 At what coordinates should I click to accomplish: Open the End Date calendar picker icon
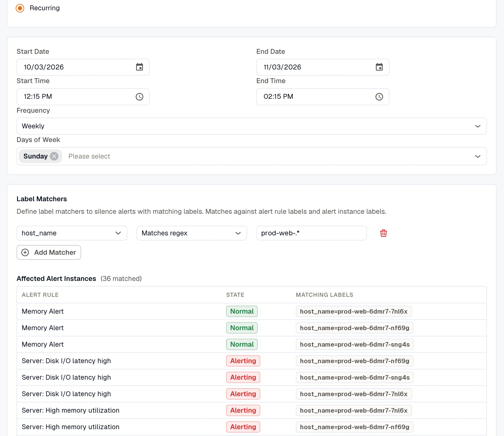[x=379, y=67]
